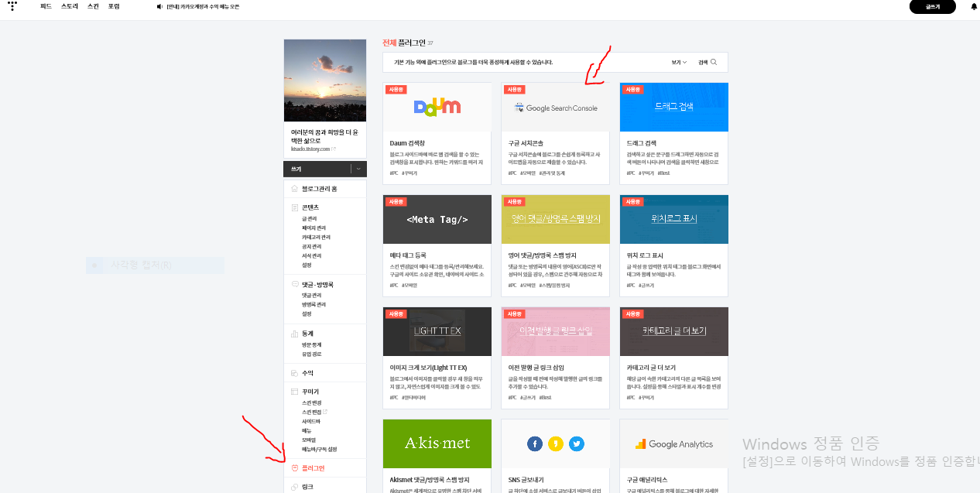Click the 통계 bar chart icon
980x493 pixels.
pos(294,334)
